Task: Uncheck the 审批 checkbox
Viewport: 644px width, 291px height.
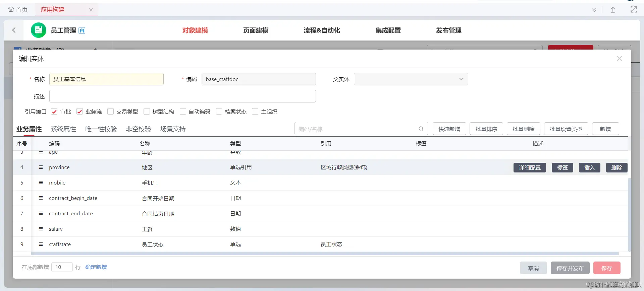Action: [x=54, y=112]
